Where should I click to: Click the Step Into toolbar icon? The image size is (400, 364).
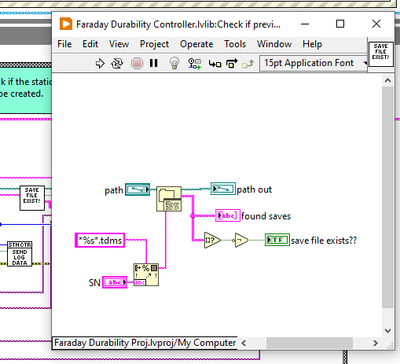(x=215, y=63)
